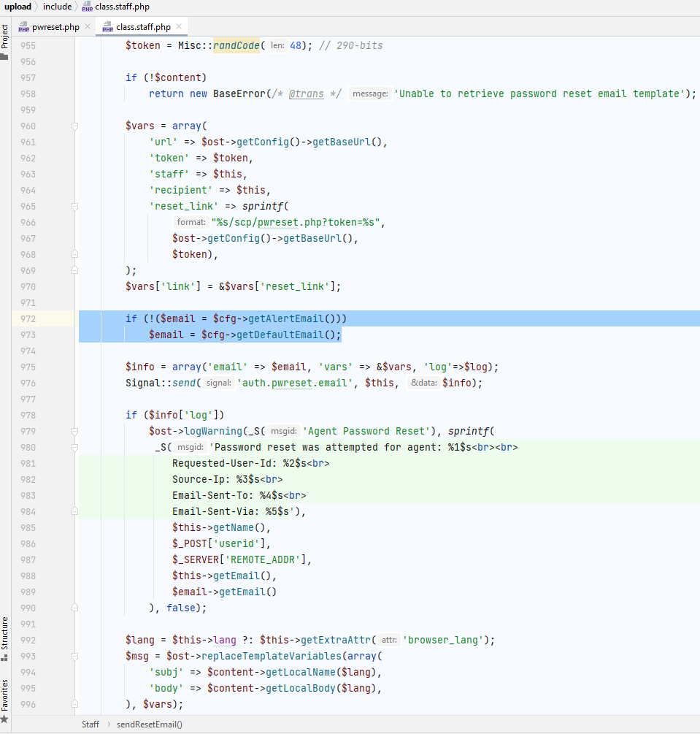The height and width of the screenshot is (734, 700).
Task: Click the PHP file icon on class.staff.php tab
Action: (x=107, y=27)
